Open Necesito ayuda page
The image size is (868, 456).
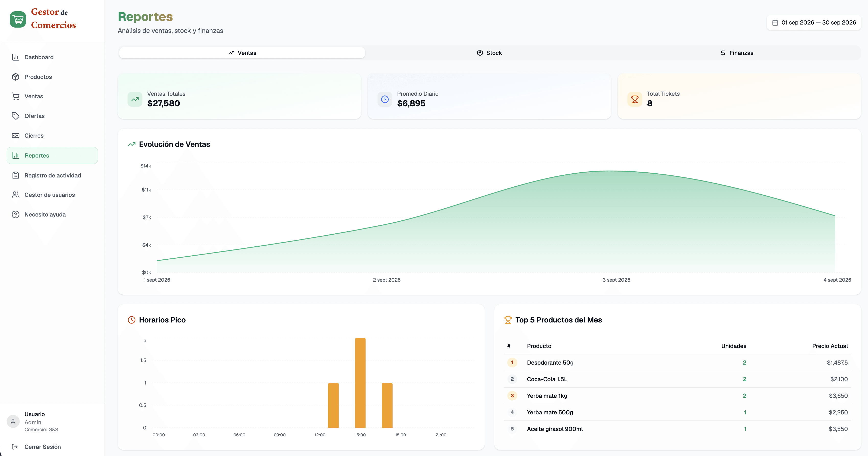(x=52, y=214)
